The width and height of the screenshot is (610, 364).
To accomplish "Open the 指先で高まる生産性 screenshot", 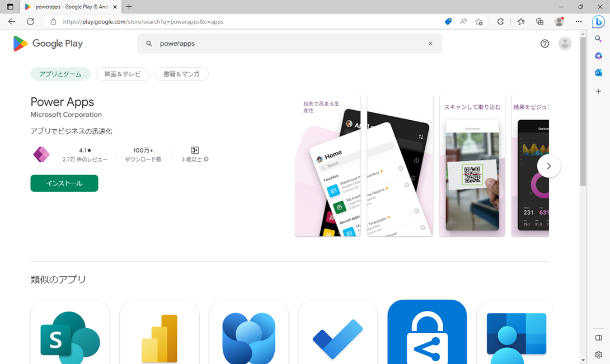I will click(327, 166).
